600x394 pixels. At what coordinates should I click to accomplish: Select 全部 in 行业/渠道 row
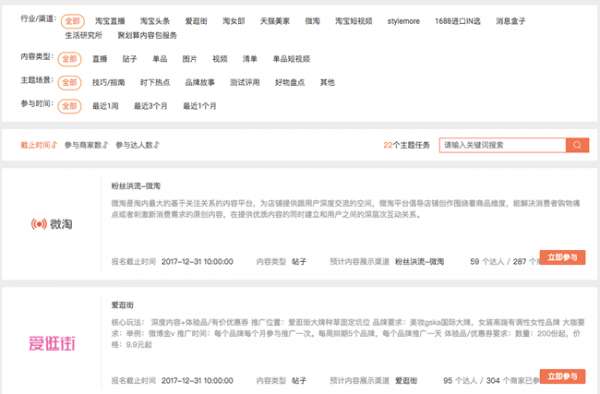pos(72,21)
